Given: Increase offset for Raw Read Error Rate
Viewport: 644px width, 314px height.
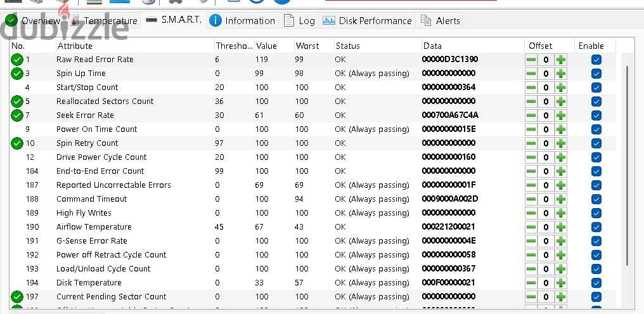Looking at the screenshot, I should point(560,60).
